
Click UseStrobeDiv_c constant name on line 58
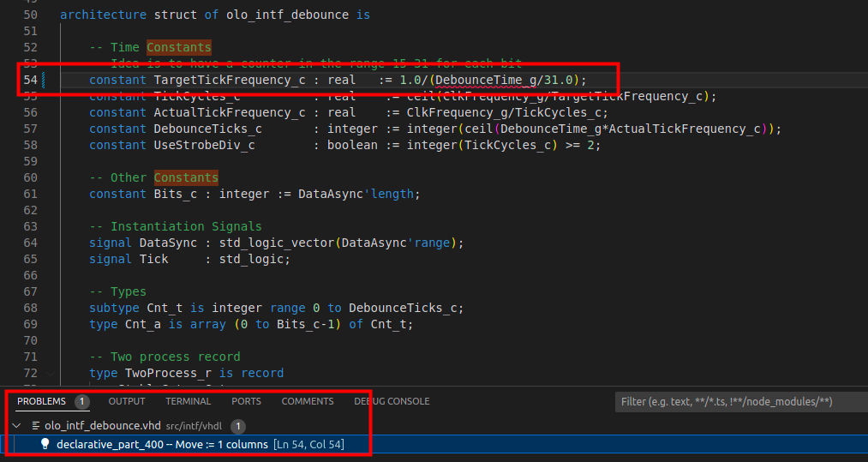pos(204,145)
